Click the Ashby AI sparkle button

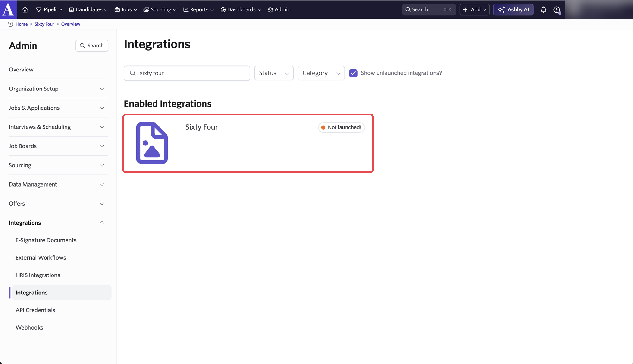click(x=513, y=9)
